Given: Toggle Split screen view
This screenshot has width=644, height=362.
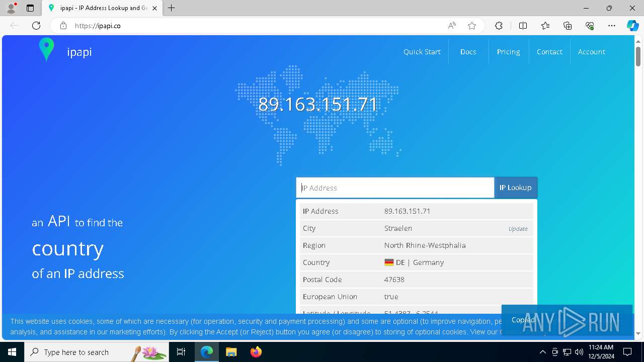Looking at the screenshot, I should [x=523, y=26].
